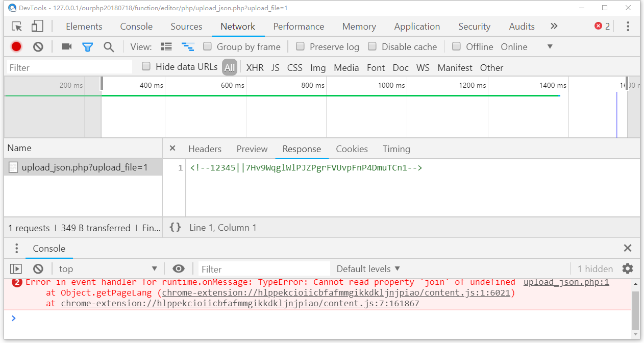
Task: Click the console vertical scrollbar
Action: pos(635,310)
